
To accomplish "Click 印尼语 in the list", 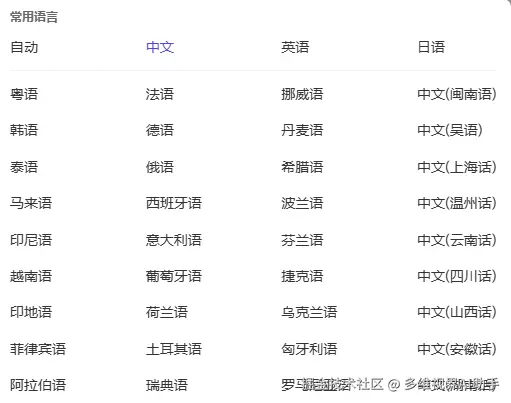I will (x=31, y=240).
